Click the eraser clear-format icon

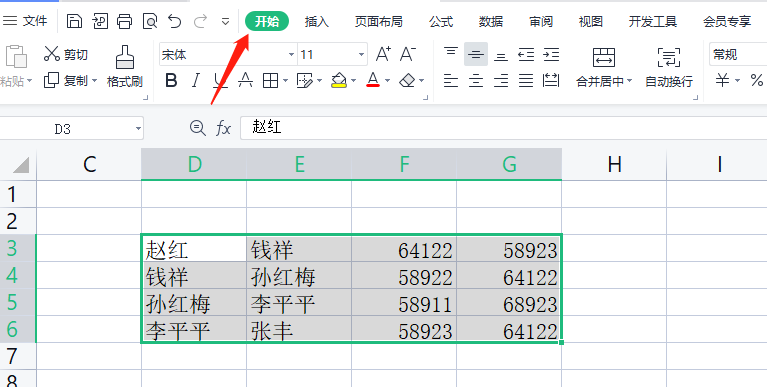tap(407, 80)
